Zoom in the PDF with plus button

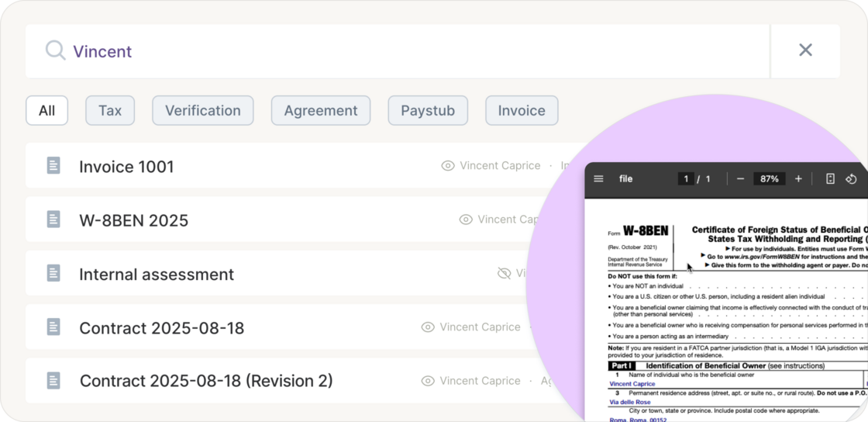pos(798,179)
